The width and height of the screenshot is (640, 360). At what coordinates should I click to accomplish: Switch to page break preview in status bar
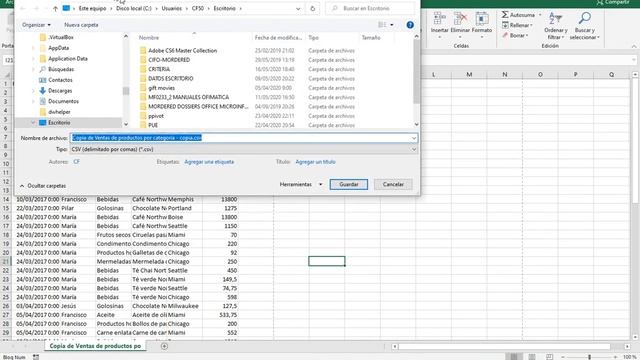point(550,357)
